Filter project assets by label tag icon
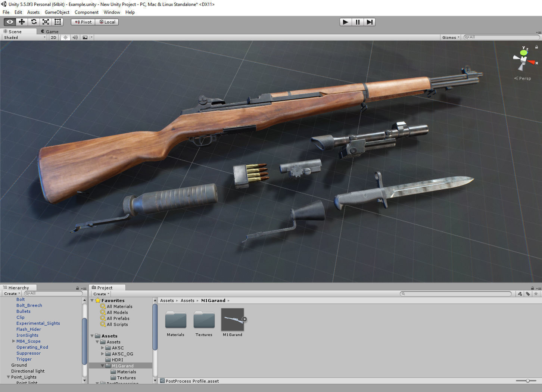Image resolution: width=542 pixels, height=392 pixels. [528, 294]
